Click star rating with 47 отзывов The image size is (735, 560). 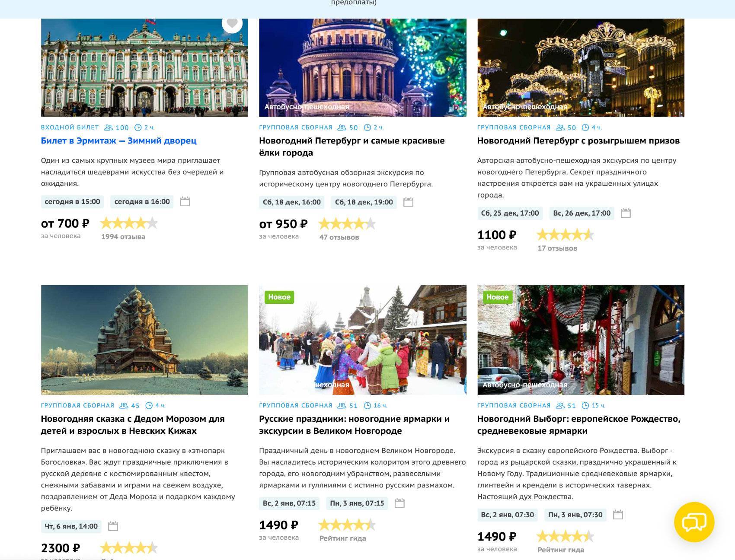347,224
